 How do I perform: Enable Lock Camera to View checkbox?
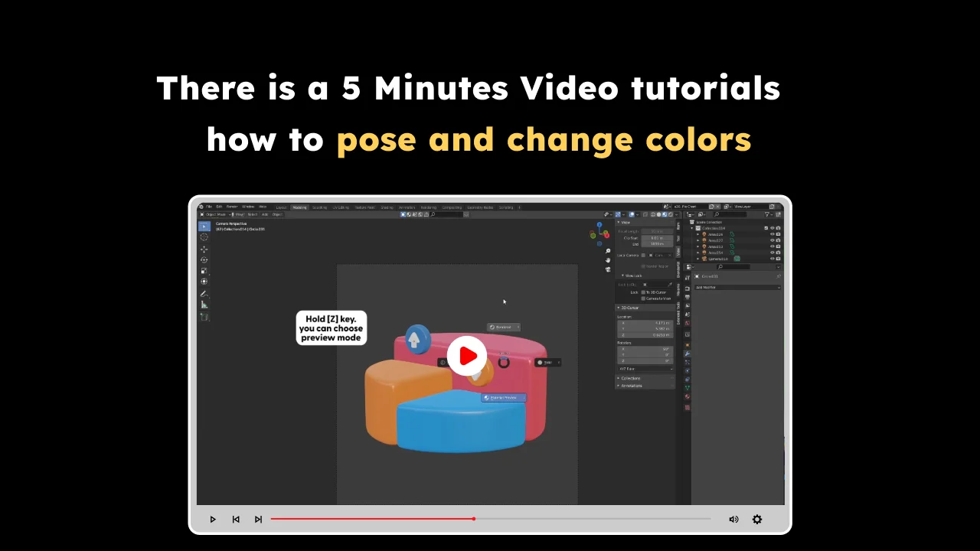point(643,298)
